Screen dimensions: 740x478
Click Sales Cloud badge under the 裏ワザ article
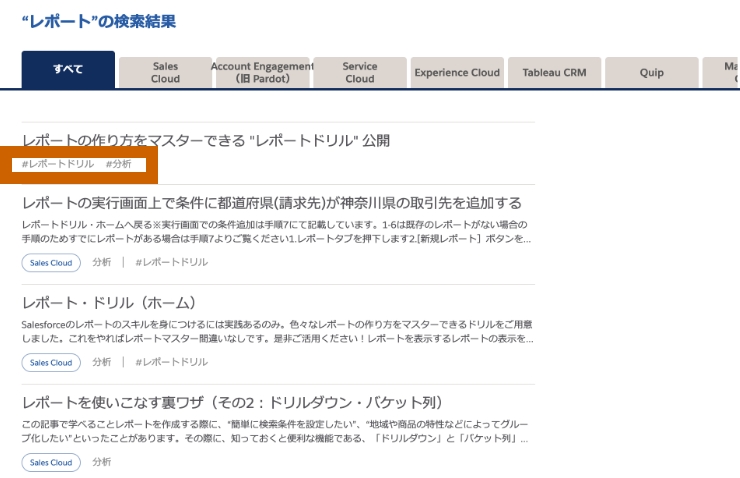click(x=51, y=462)
